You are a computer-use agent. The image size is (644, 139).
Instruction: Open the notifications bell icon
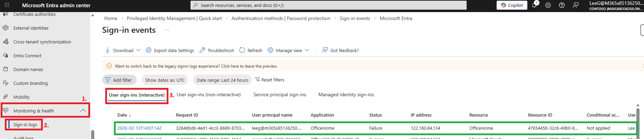[x=535, y=5]
